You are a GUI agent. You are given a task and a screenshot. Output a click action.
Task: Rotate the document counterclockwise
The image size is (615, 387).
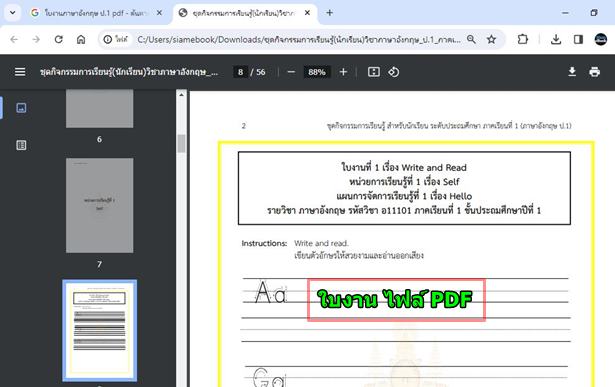tap(393, 72)
